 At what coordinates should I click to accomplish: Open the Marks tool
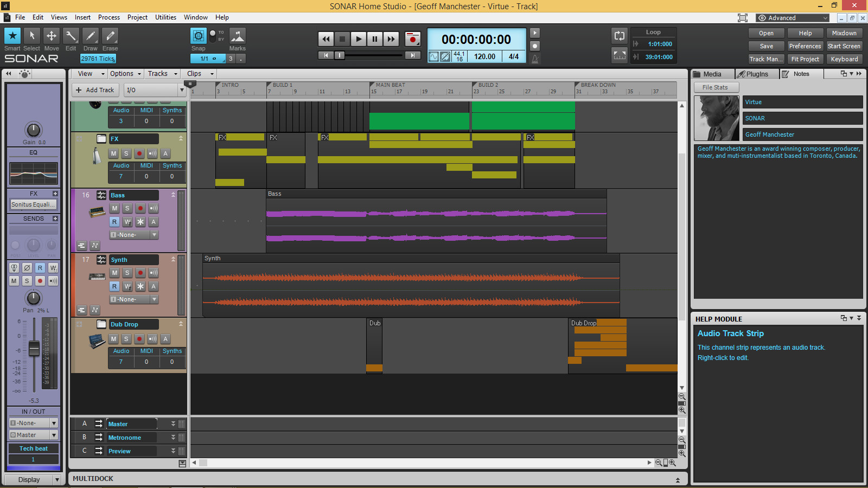pos(237,35)
